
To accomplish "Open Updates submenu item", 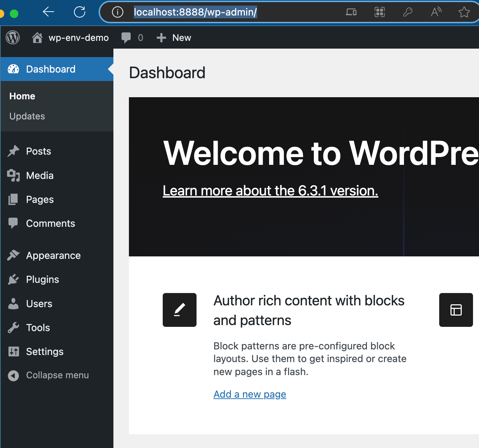I will [x=27, y=116].
